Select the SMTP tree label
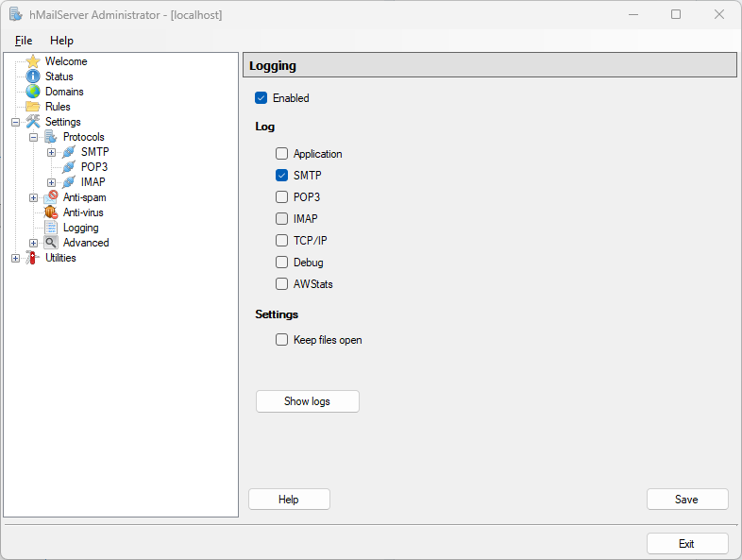Screen dimensions: 742x560 95,152
